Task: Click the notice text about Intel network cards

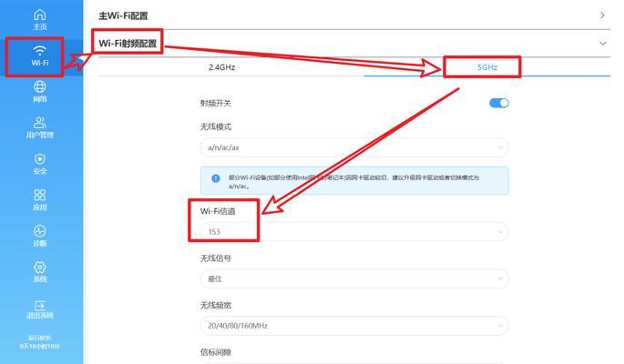Action: (x=353, y=182)
